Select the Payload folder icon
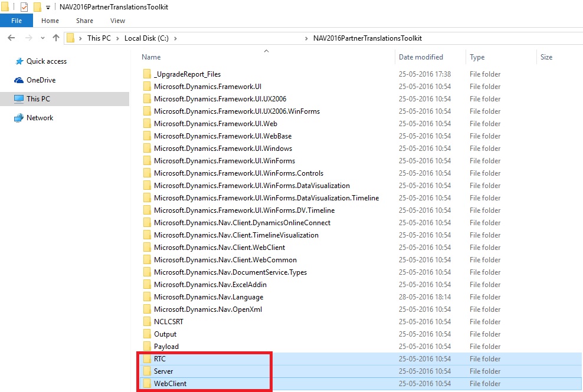The height and width of the screenshot is (392, 583). pyautogui.click(x=147, y=347)
